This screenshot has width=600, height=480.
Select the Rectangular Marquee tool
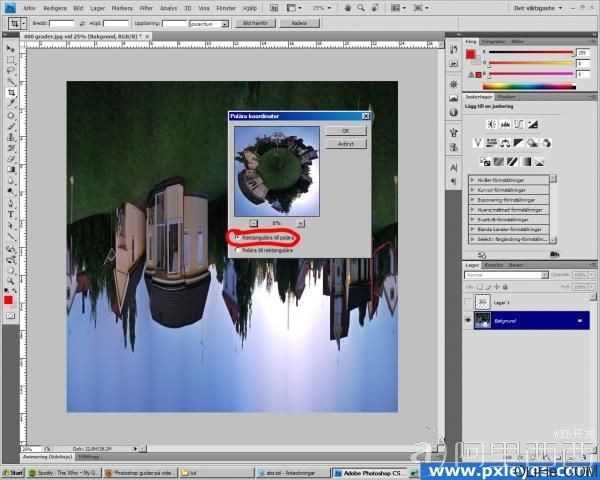(11, 60)
